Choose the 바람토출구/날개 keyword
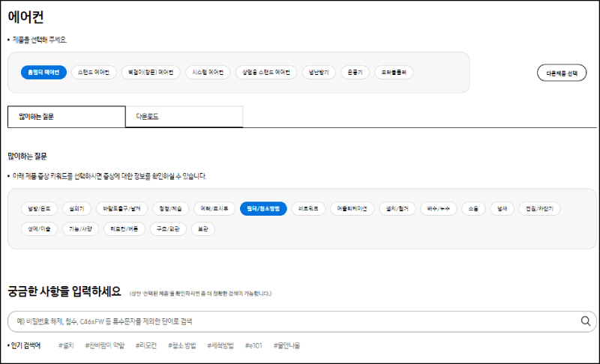This screenshot has height=364, width=600. [121, 208]
